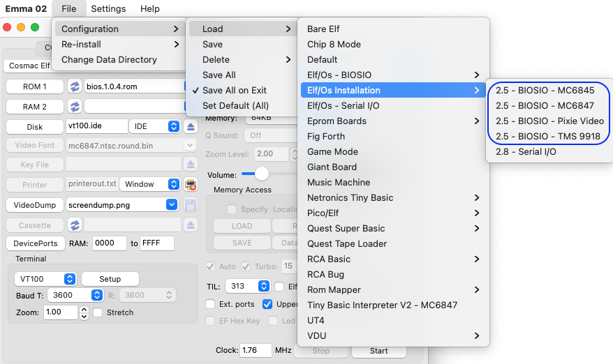Enable the Stretch checkbox

[x=98, y=312]
